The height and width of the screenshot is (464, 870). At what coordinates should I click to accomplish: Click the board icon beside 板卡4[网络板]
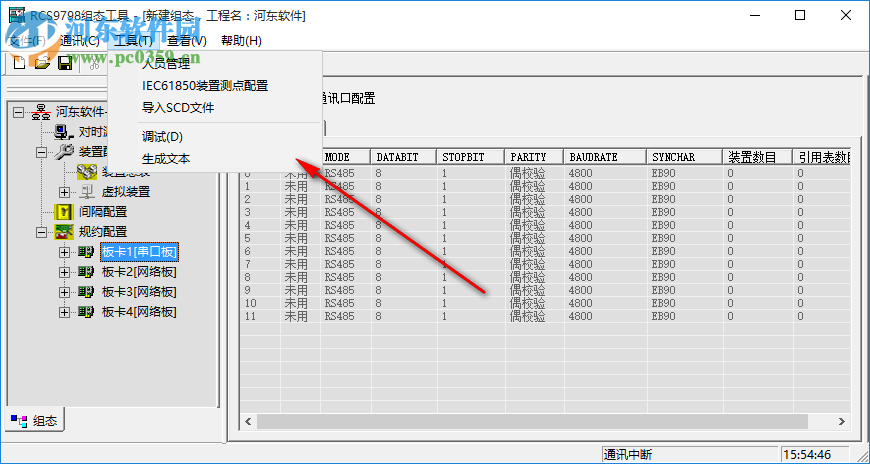86,312
